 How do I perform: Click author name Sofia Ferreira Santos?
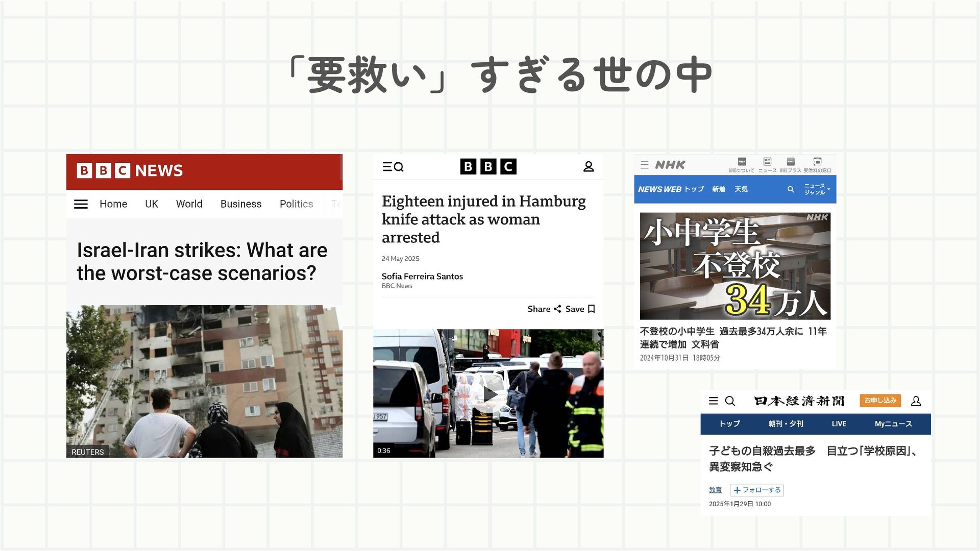pyautogui.click(x=422, y=276)
